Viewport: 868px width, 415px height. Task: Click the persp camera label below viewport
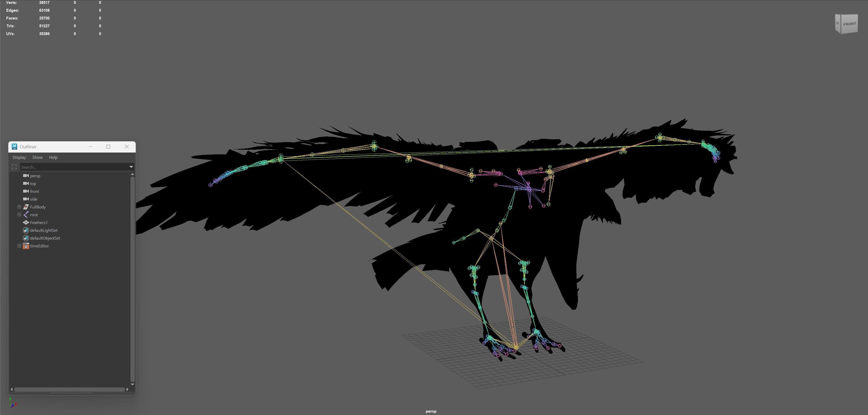(431, 411)
